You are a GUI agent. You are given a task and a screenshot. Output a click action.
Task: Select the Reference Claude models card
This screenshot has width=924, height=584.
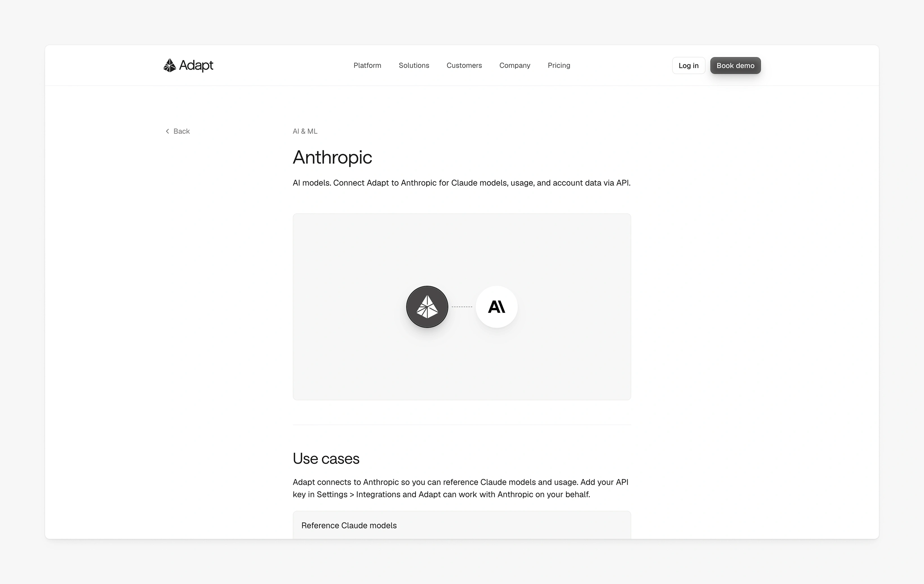(462, 525)
